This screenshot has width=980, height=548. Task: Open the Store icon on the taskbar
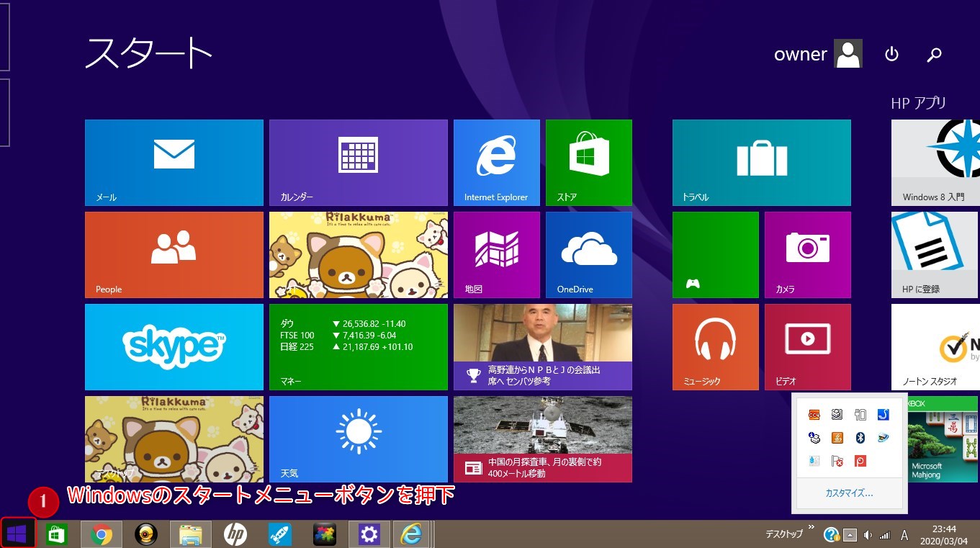[x=57, y=534]
